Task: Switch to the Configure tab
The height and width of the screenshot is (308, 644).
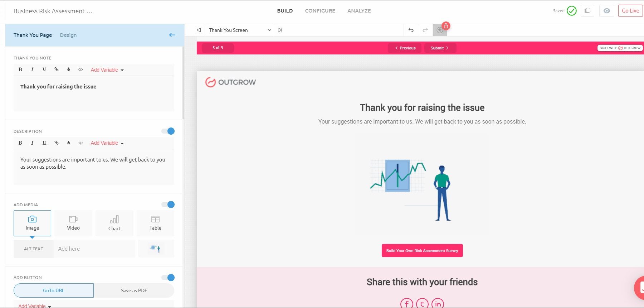Action: pyautogui.click(x=320, y=11)
